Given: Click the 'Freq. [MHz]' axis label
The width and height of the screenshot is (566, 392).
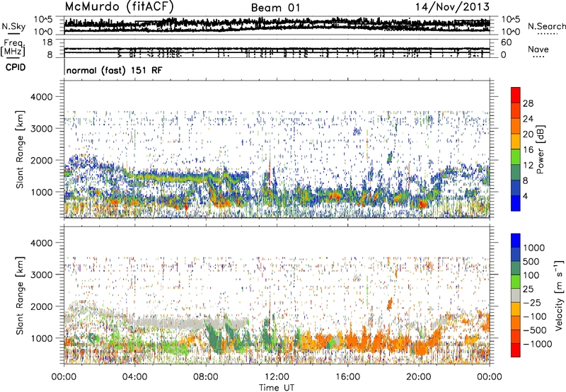Looking at the screenshot, I should point(13,48).
